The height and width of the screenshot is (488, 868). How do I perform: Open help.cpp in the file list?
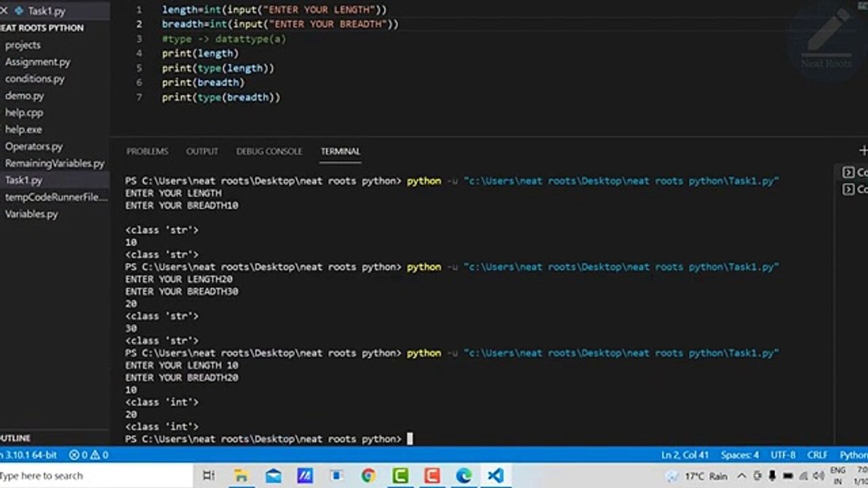(24, 113)
